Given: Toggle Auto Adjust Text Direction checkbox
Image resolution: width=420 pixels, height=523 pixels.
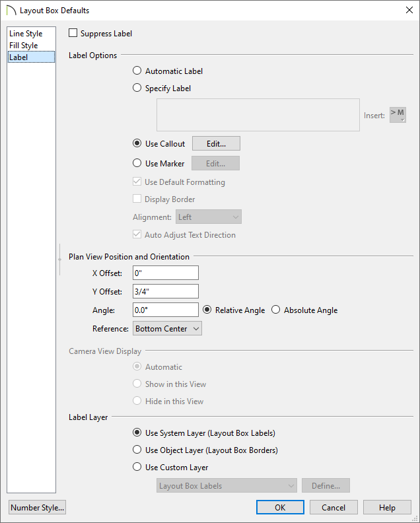Looking at the screenshot, I should pyautogui.click(x=137, y=234).
